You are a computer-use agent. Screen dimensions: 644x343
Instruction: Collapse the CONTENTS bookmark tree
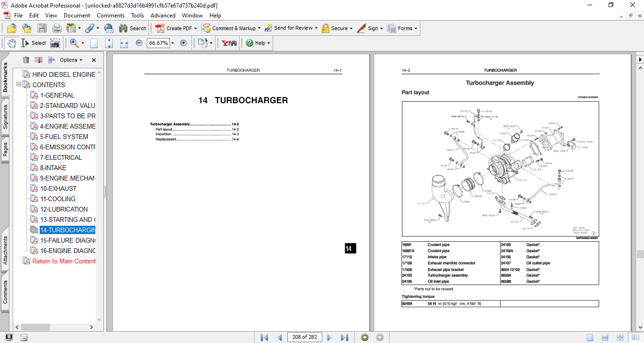pos(19,85)
